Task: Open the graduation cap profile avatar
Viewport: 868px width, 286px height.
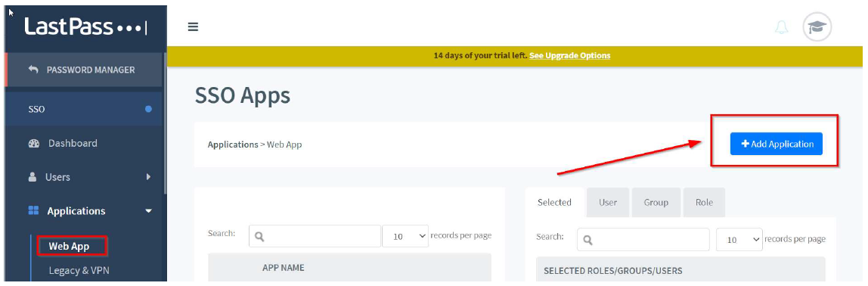Action: [817, 27]
